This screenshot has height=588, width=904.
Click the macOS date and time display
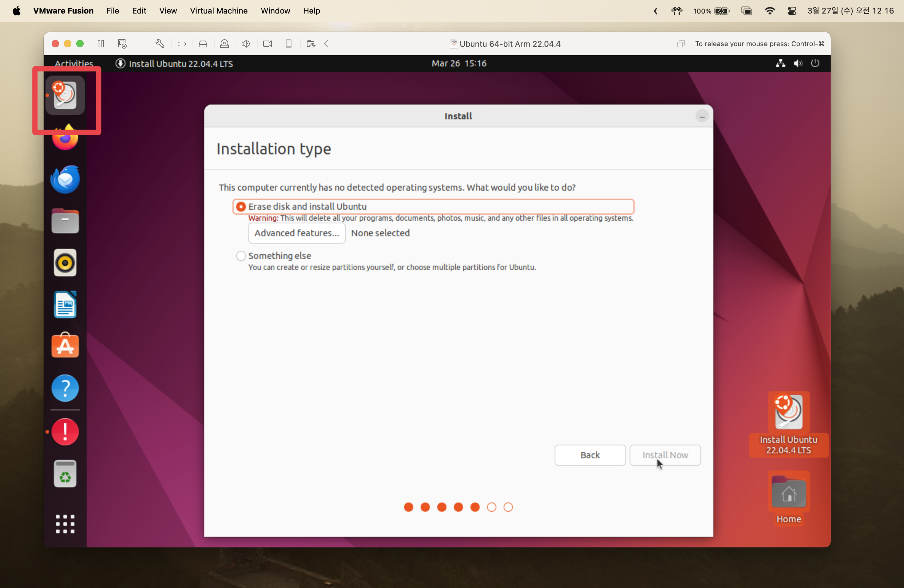[x=850, y=11]
